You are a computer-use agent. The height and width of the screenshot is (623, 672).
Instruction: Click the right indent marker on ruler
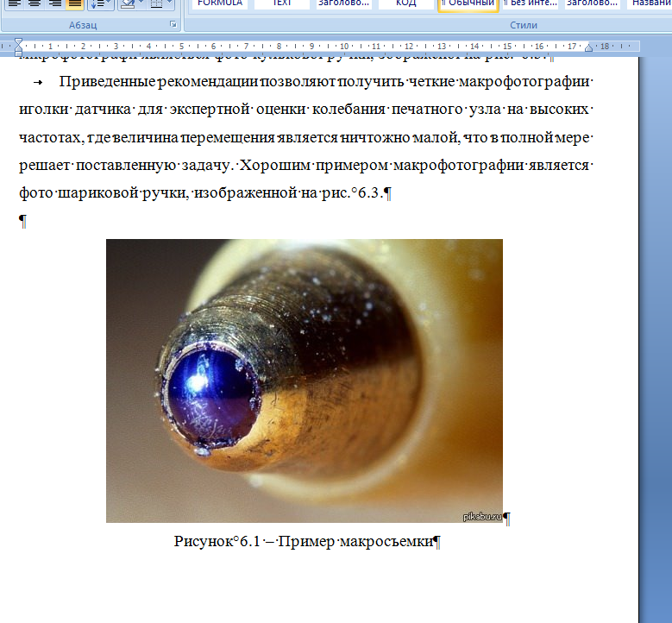(x=589, y=47)
